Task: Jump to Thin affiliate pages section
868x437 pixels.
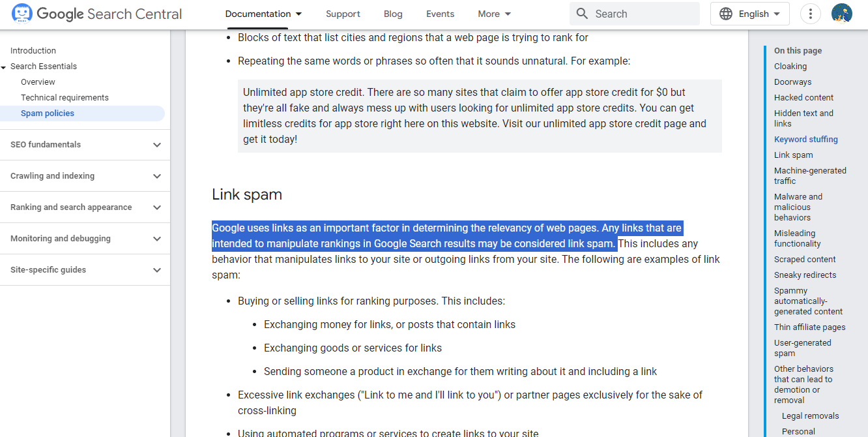Action: click(810, 327)
